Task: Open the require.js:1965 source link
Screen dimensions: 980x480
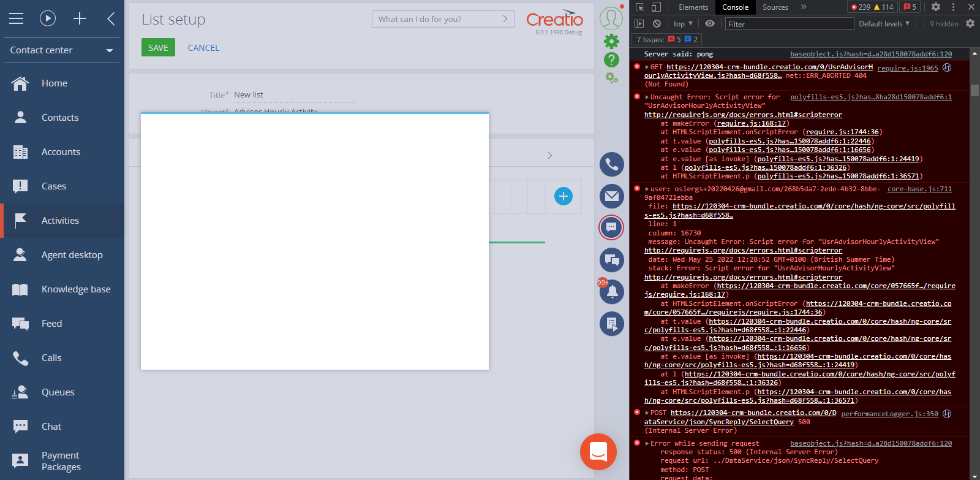Action: click(908, 68)
